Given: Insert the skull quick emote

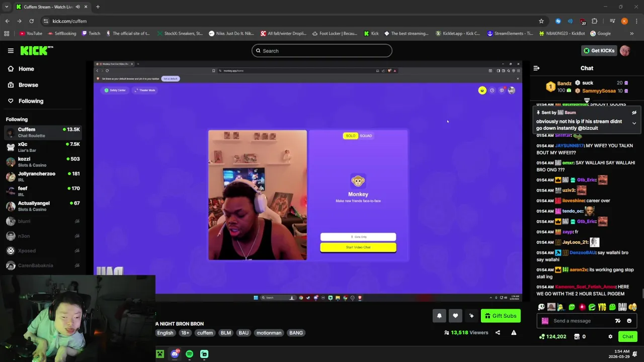Looking at the screenshot, I should 541,307.
